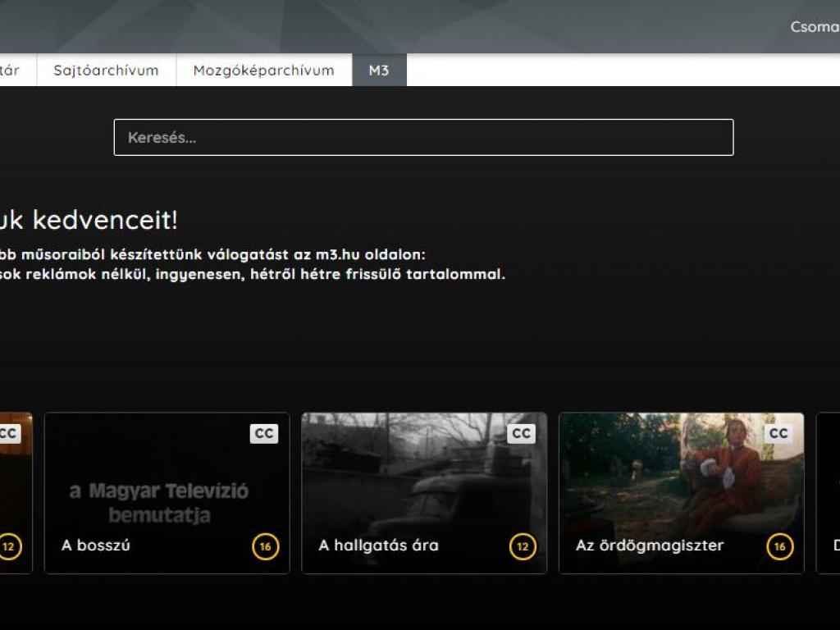Click the 12 age rating on A hallgatás ára
Screen dimensions: 840x630
[523, 546]
